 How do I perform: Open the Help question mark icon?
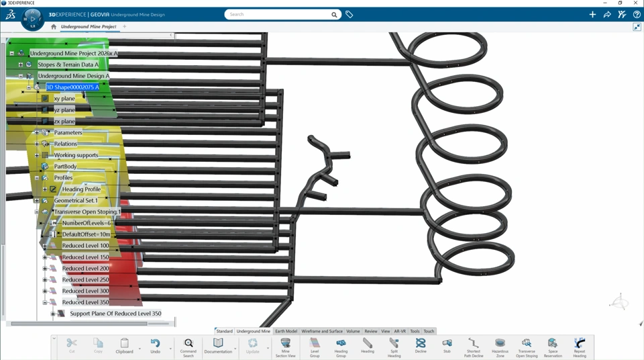click(x=637, y=14)
